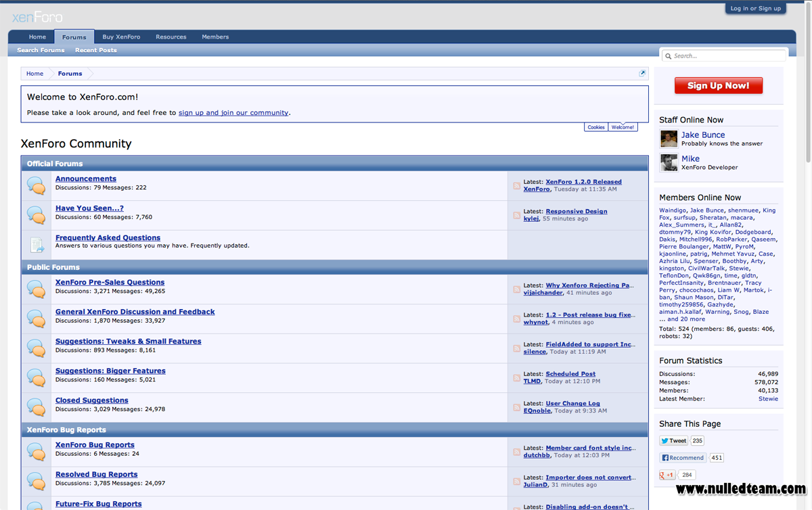Open the Home navigation tab
The image size is (812, 510).
tap(37, 37)
